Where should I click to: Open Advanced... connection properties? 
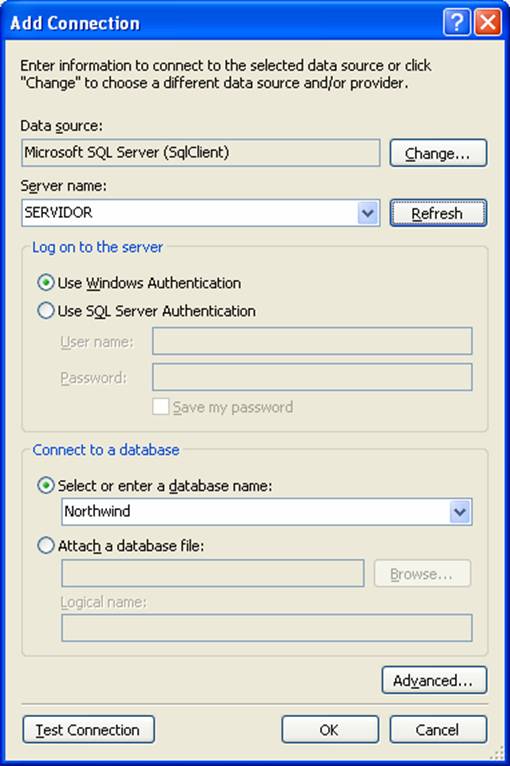click(434, 680)
